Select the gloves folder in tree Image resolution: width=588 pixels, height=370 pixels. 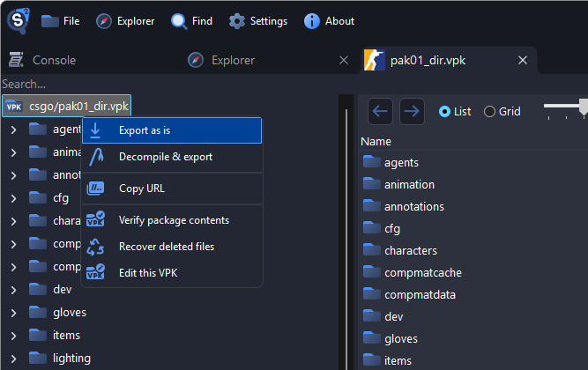70,312
